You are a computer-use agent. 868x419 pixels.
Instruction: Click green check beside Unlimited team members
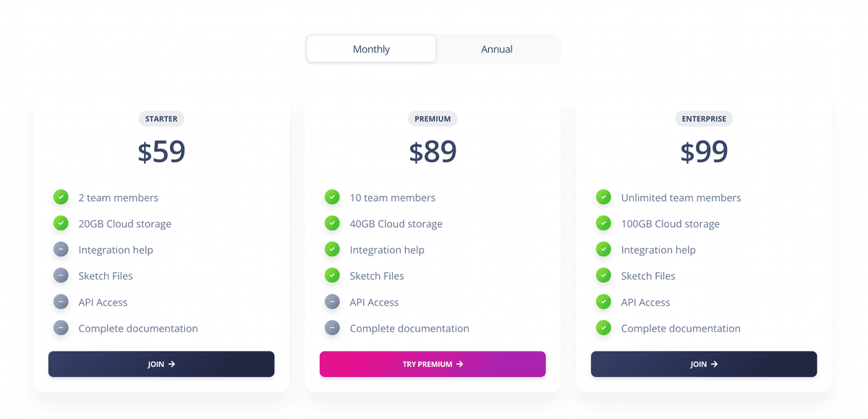(x=603, y=197)
